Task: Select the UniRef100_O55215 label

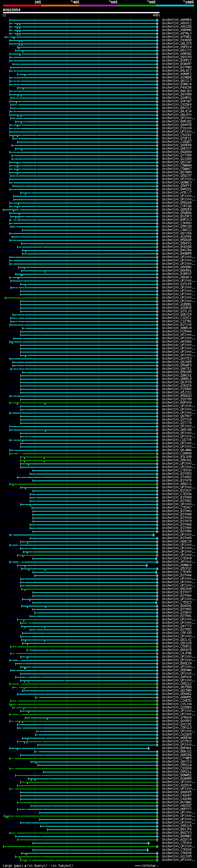Action: point(176,826)
